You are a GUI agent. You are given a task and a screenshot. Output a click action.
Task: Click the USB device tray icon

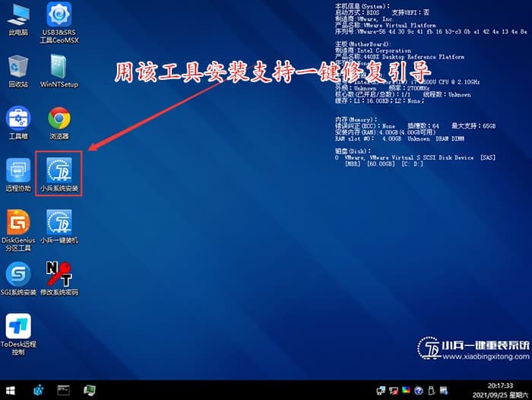(431, 391)
